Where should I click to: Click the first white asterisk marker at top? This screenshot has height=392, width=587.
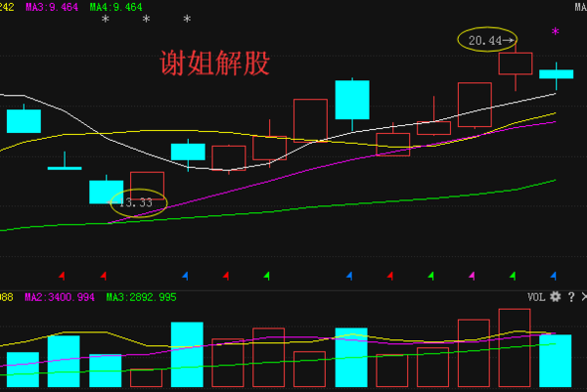click(106, 20)
